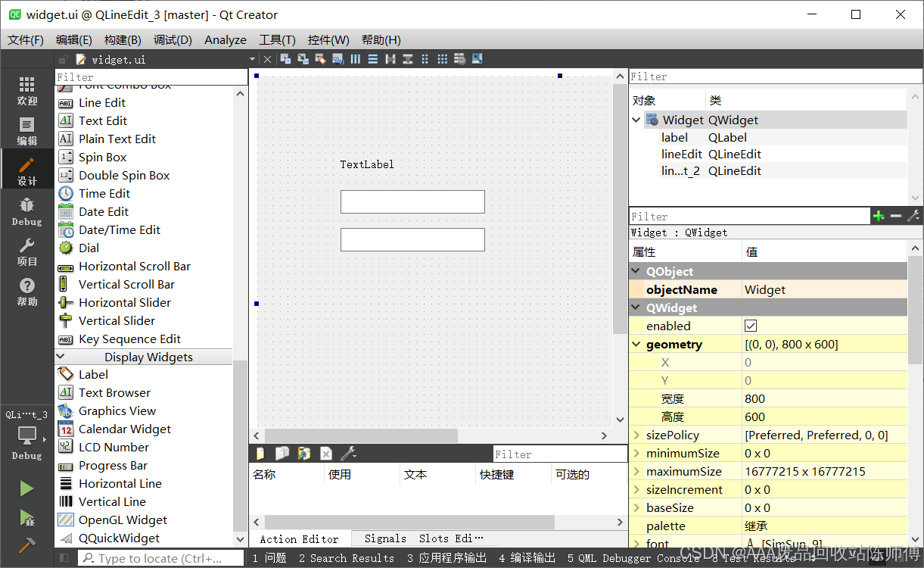Expand the minimumSize property

click(636, 453)
